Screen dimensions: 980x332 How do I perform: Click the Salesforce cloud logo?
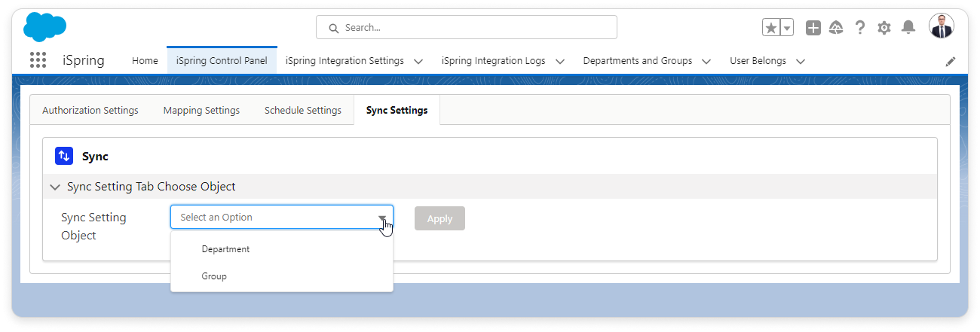click(44, 27)
